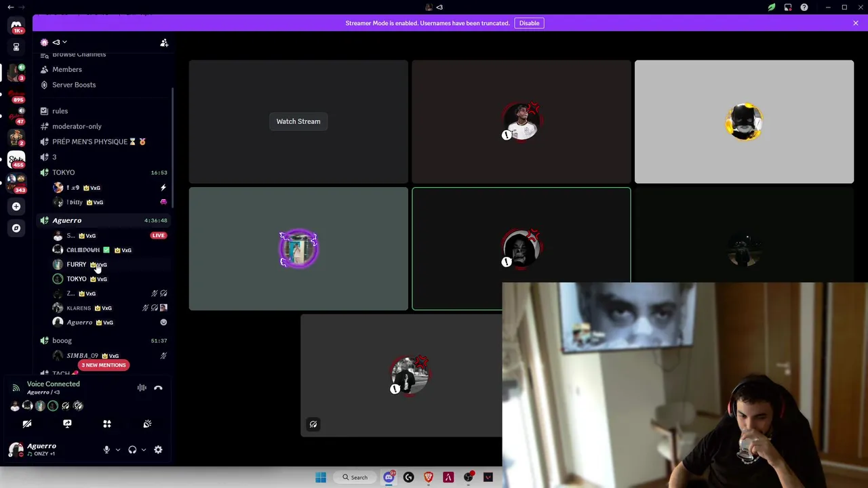Mute the microphone

point(106,449)
